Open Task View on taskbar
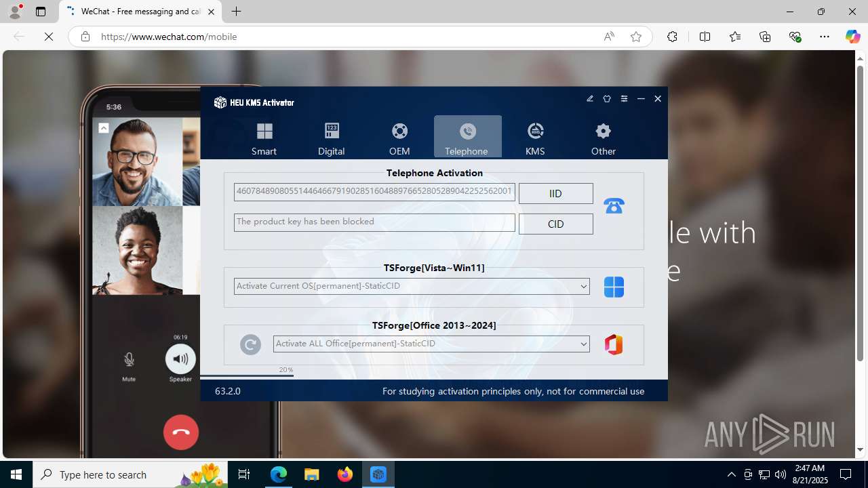 [244, 474]
